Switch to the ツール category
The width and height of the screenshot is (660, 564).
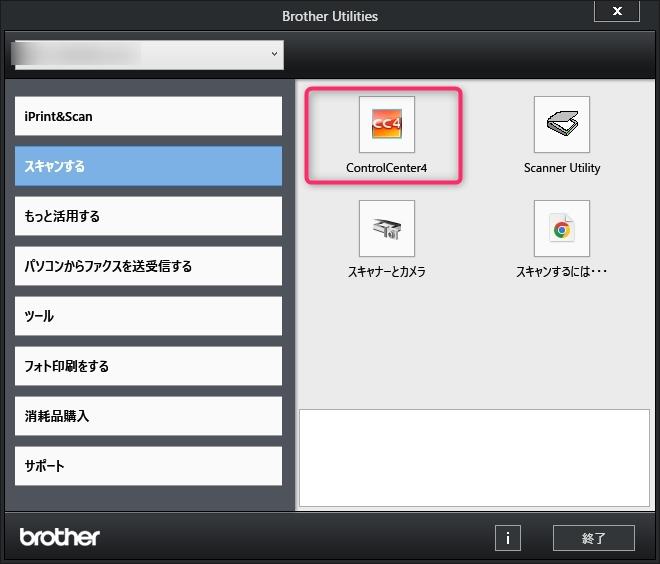point(148,316)
